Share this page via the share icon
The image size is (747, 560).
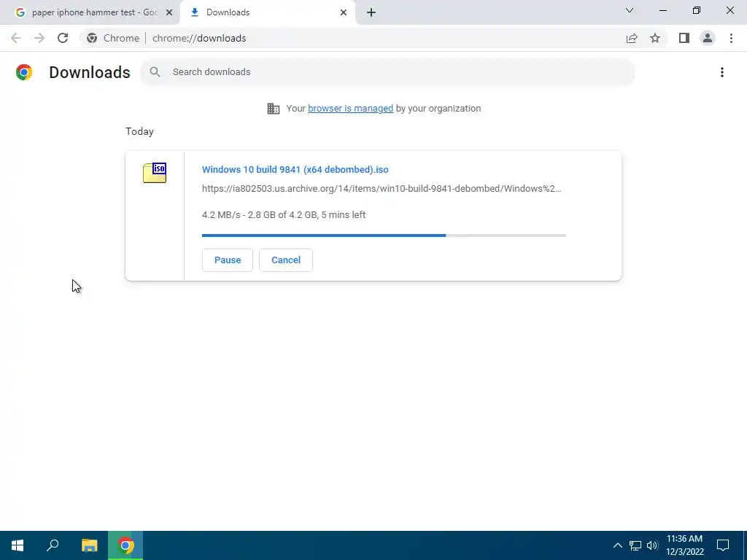pos(632,38)
